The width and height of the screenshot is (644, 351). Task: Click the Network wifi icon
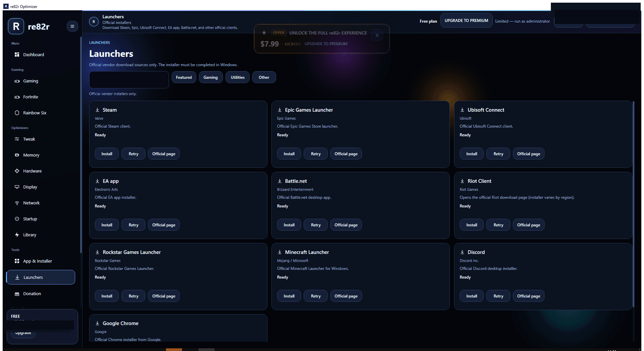[x=17, y=203]
